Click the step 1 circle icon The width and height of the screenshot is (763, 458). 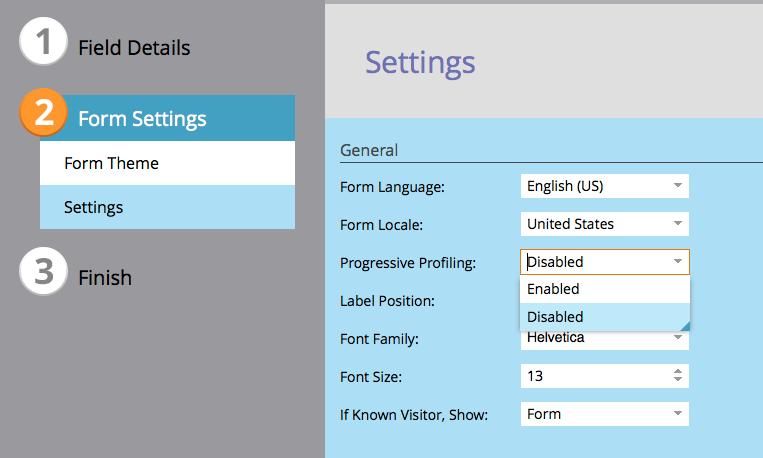[43, 44]
